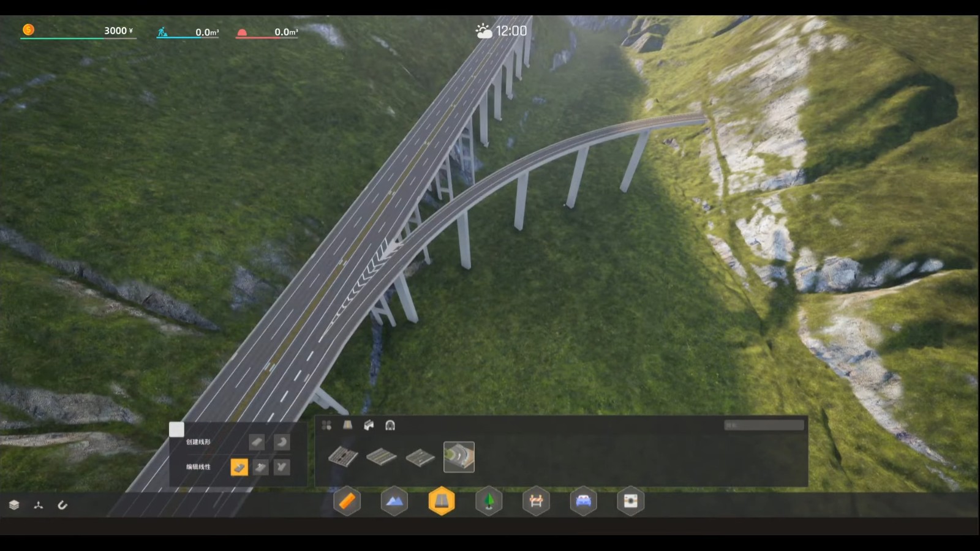Select the curved line creation button

[281, 442]
